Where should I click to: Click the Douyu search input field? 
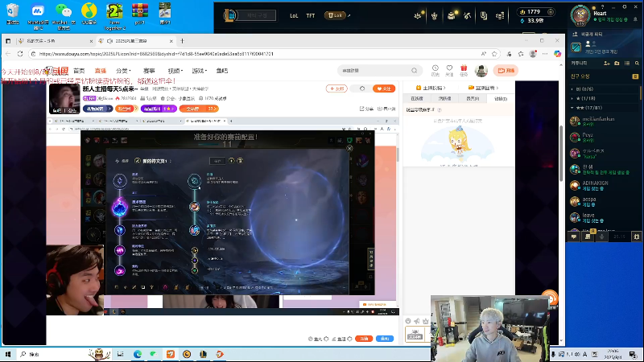(375, 71)
